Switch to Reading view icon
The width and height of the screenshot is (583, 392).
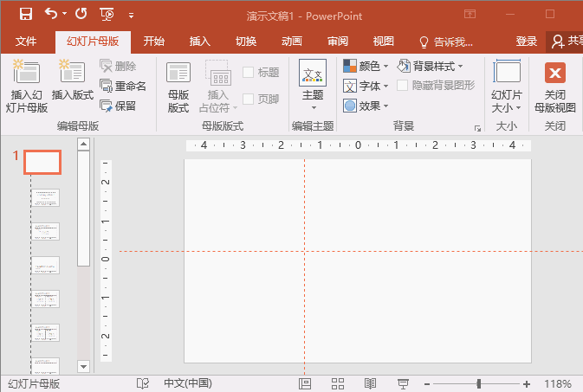tap(370, 383)
